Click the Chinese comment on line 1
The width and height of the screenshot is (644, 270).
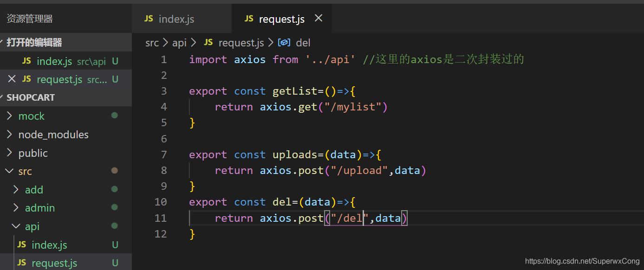point(443,59)
